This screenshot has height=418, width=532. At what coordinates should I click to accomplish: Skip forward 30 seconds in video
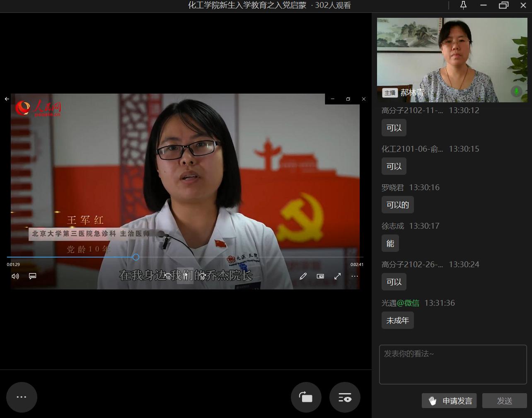(x=202, y=276)
